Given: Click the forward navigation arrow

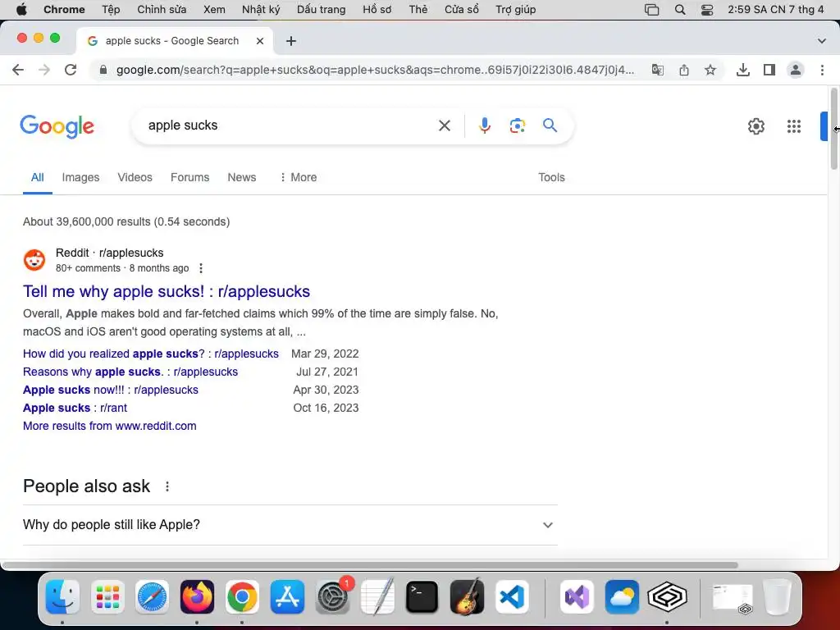Looking at the screenshot, I should coord(44,70).
